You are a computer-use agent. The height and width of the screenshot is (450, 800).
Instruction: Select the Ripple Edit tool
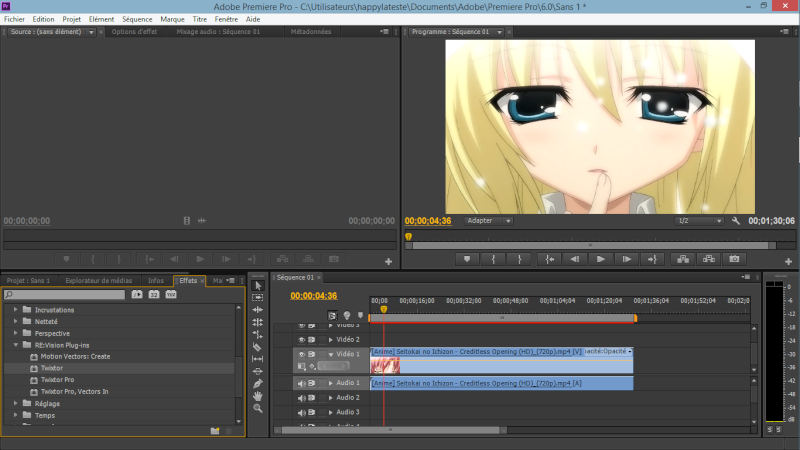pyautogui.click(x=258, y=310)
